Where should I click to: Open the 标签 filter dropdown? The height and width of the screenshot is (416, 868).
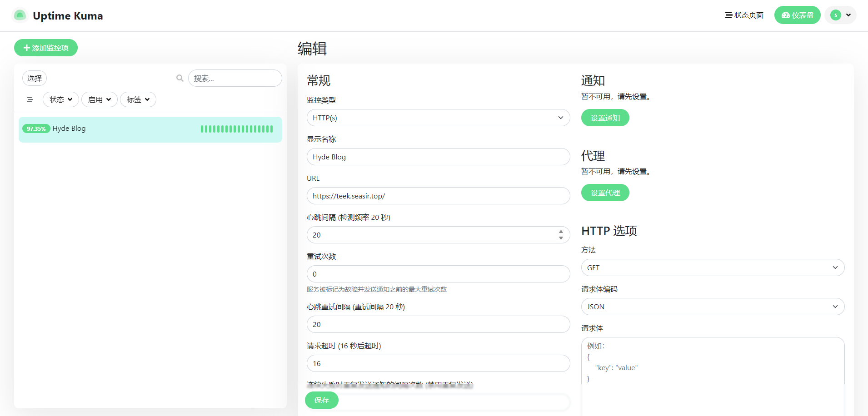[138, 99]
